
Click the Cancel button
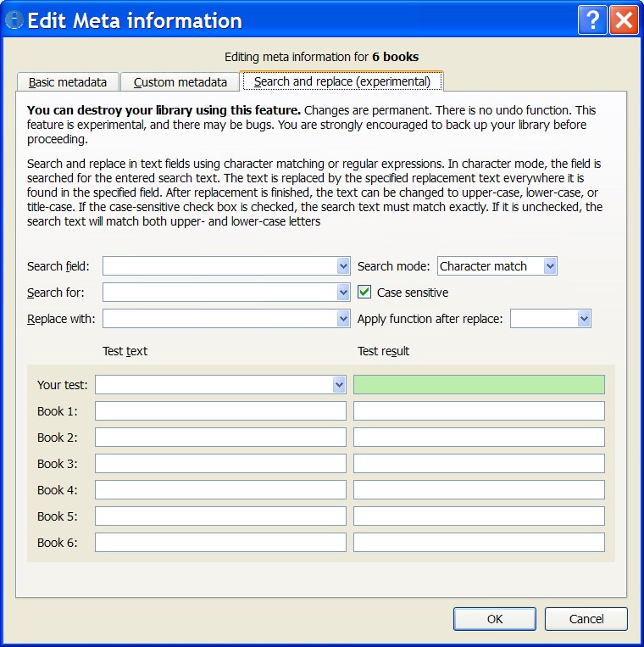pos(586,619)
